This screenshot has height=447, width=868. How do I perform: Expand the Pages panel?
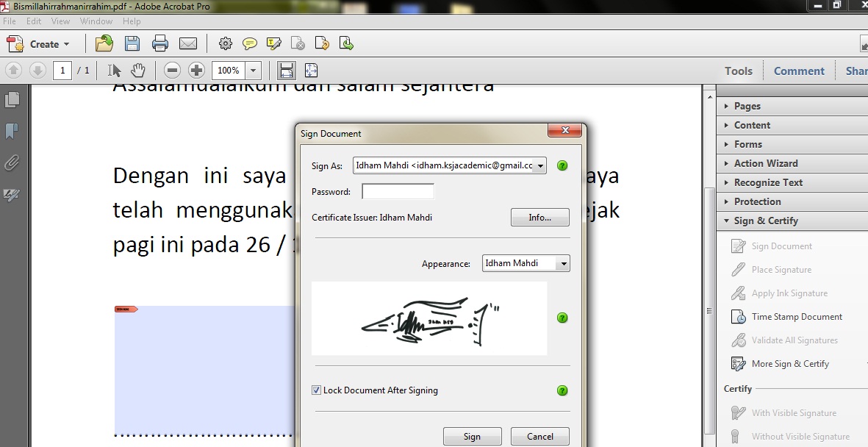(792, 106)
